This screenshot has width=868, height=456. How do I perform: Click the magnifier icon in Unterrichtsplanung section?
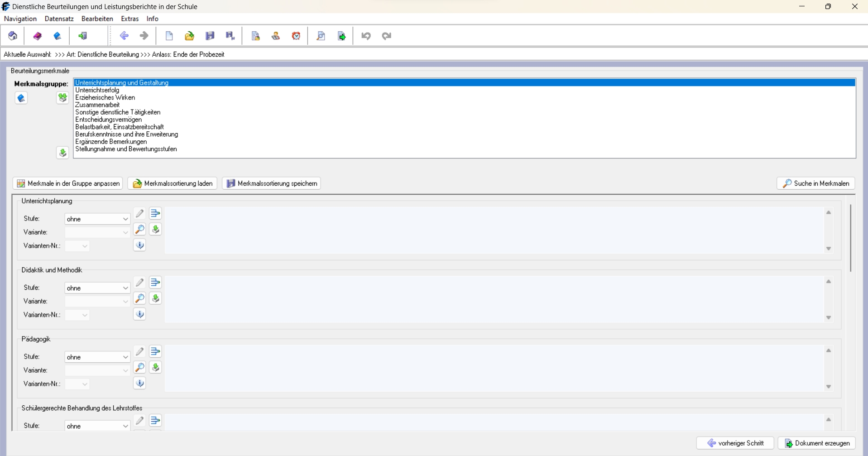tap(139, 229)
